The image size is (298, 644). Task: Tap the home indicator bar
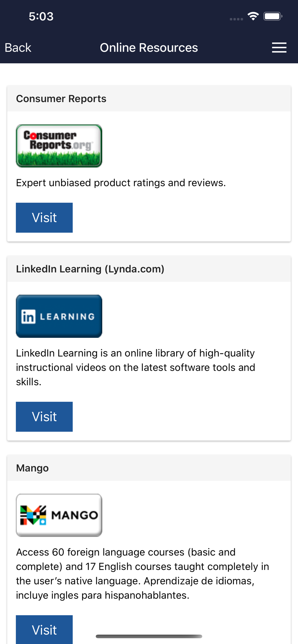click(149, 636)
